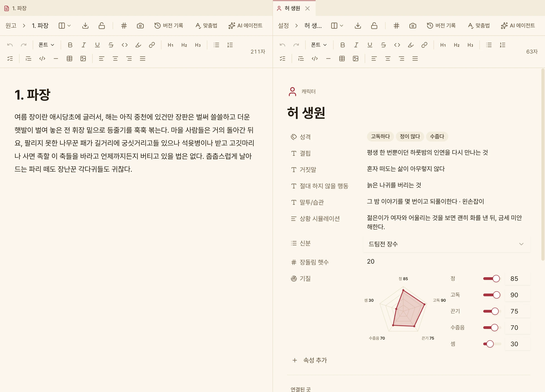The height and width of the screenshot is (392, 545).
Task: Toggle italic in the left editor toolbar
Action: click(x=84, y=45)
